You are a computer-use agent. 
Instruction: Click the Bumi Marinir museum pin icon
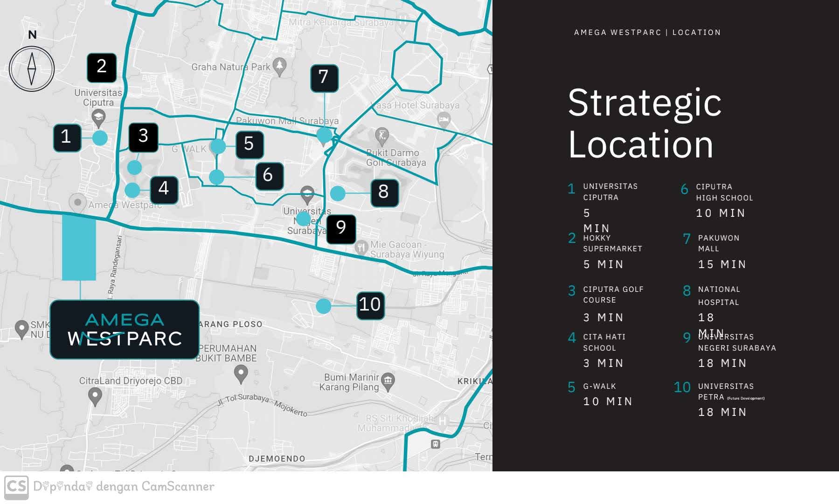388,382
